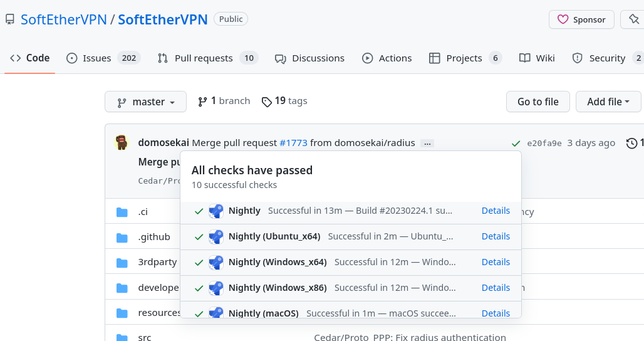644x341 pixels.
Task: Open the 1 branch link
Action: [x=224, y=101]
